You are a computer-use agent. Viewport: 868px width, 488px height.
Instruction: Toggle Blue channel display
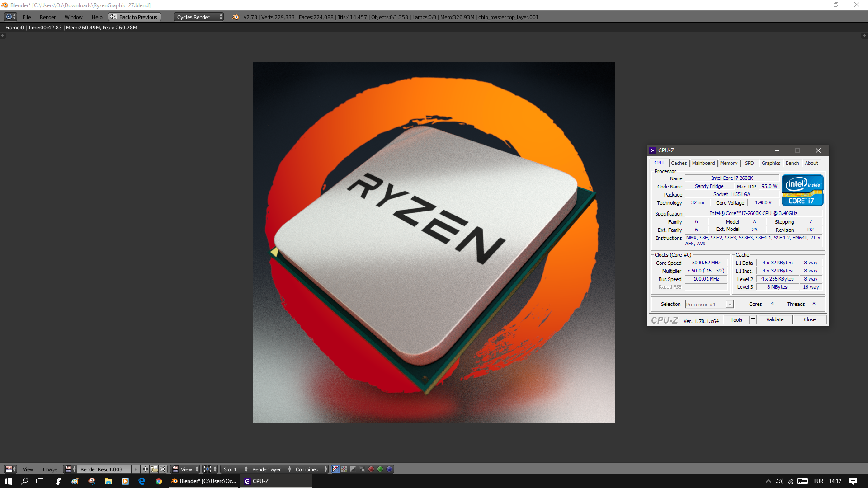point(389,469)
